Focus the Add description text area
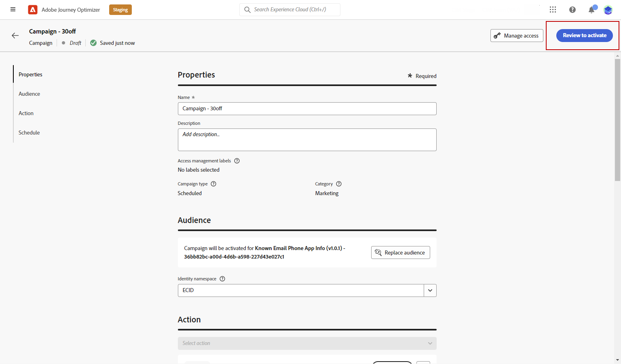 [307, 140]
